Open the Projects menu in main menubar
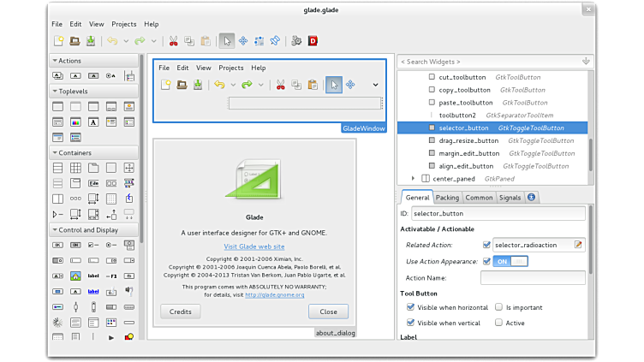644x362 pixels. [123, 24]
